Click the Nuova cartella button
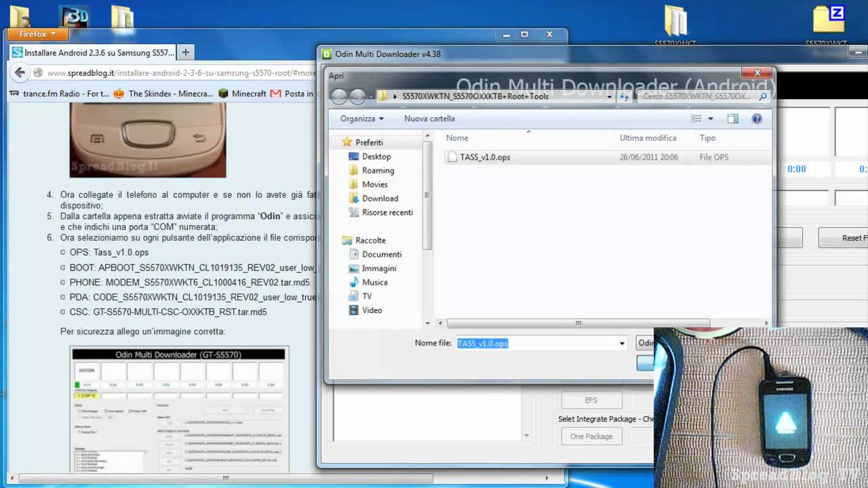This screenshot has width=868, height=488. tap(429, 119)
